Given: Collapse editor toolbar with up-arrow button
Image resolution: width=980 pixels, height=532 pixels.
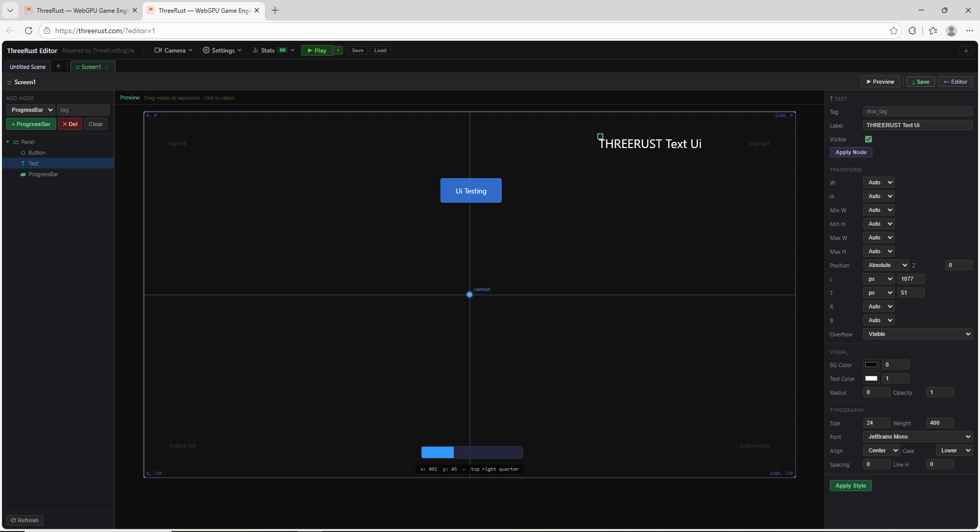Looking at the screenshot, I should pos(966,50).
